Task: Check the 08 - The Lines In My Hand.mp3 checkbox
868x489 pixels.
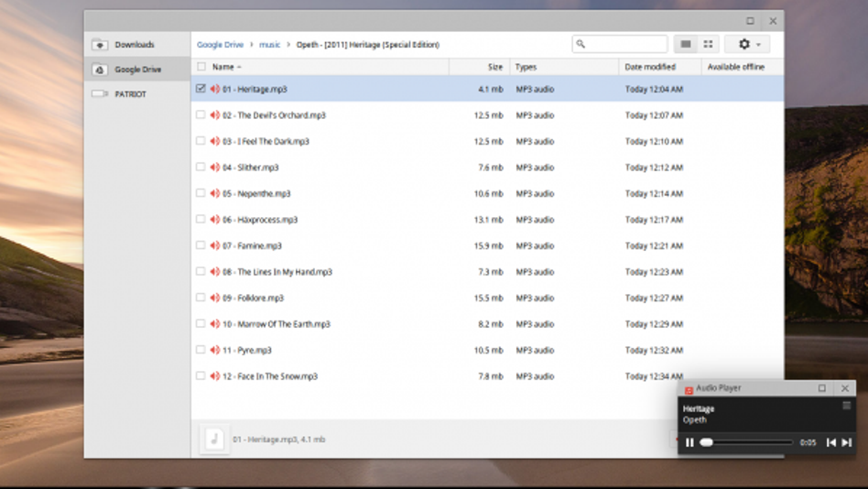Action: coord(201,271)
